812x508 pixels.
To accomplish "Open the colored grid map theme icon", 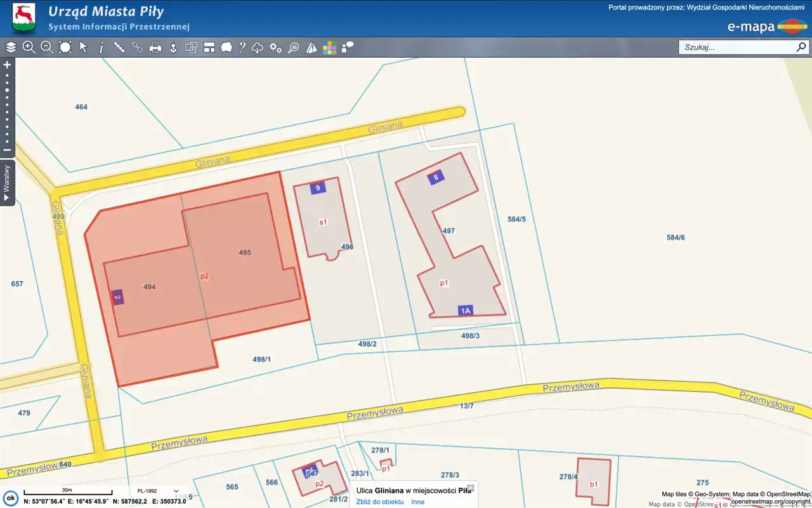I will 329,48.
